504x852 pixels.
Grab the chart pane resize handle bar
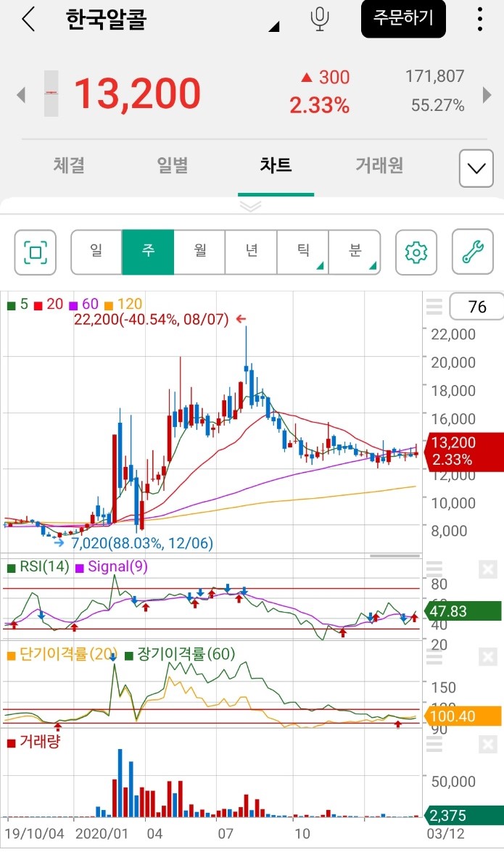click(394, 556)
